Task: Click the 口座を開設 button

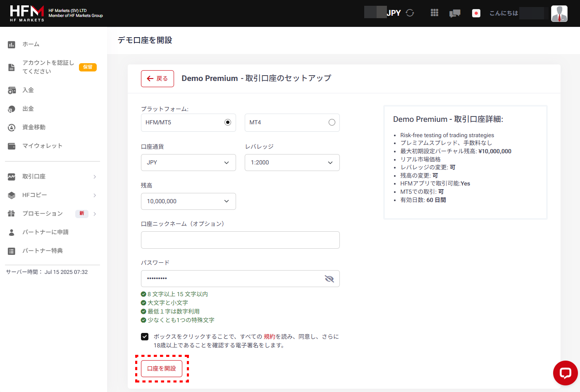Action: pos(162,368)
